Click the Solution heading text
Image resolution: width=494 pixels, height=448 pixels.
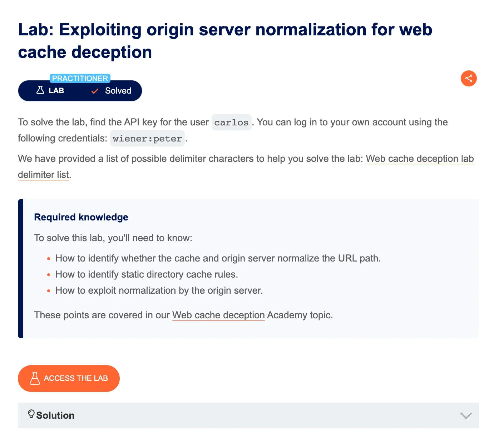click(x=55, y=415)
